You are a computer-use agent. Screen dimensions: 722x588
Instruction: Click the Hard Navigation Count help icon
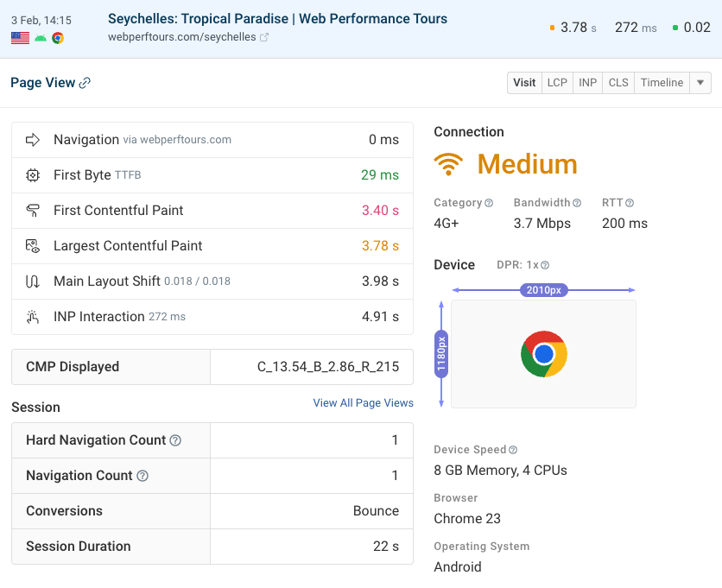point(175,440)
